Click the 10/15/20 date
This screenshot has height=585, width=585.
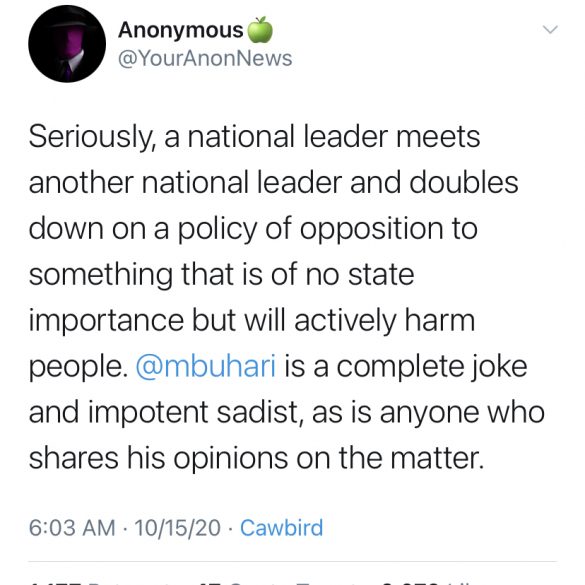(178, 528)
